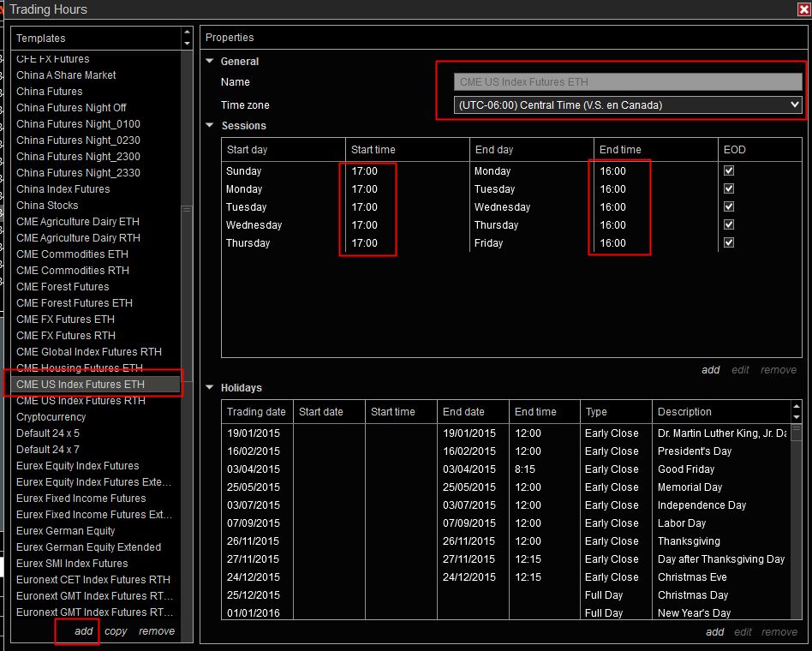Collapse the Sessions section triangle

coord(211,126)
